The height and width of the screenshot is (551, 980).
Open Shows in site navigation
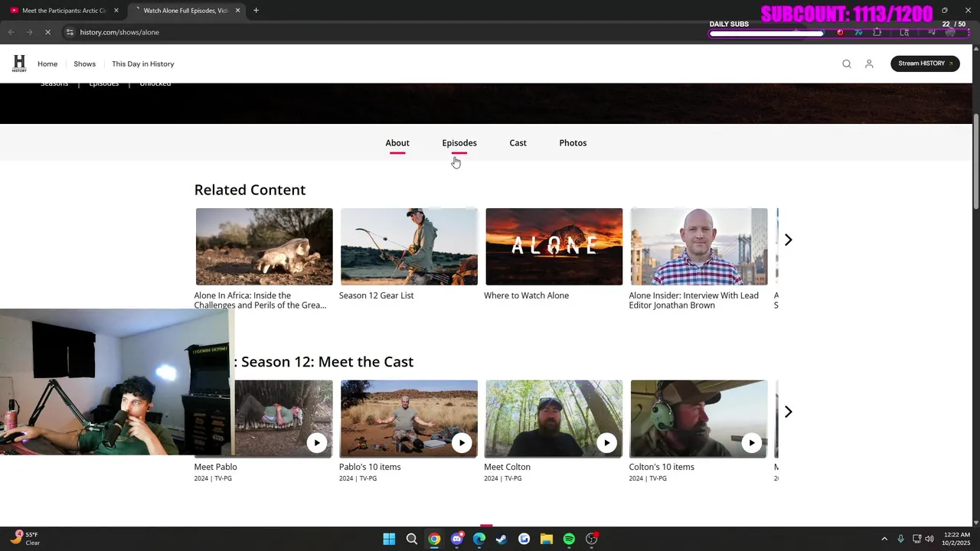point(84,64)
